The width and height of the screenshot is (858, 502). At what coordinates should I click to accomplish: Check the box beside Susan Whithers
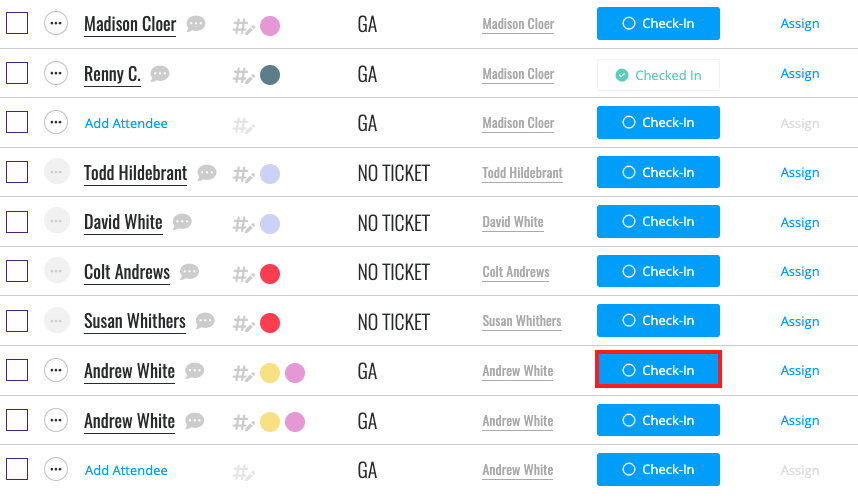tap(17, 321)
